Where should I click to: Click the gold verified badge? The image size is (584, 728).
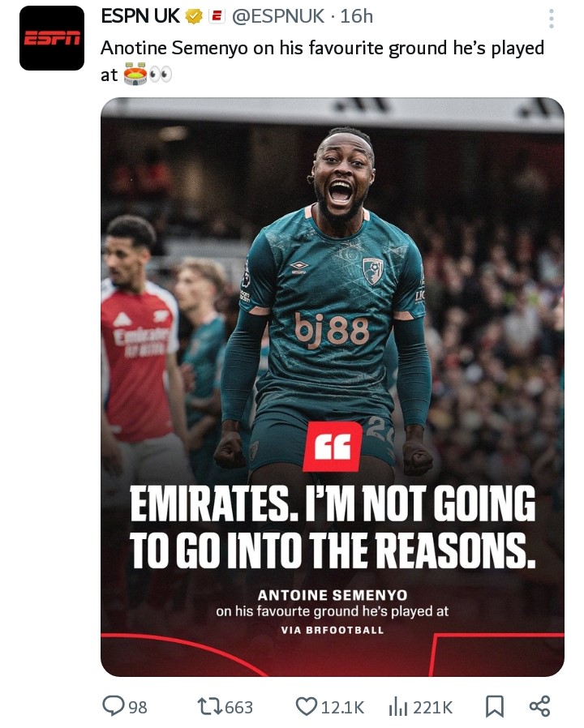click(194, 17)
